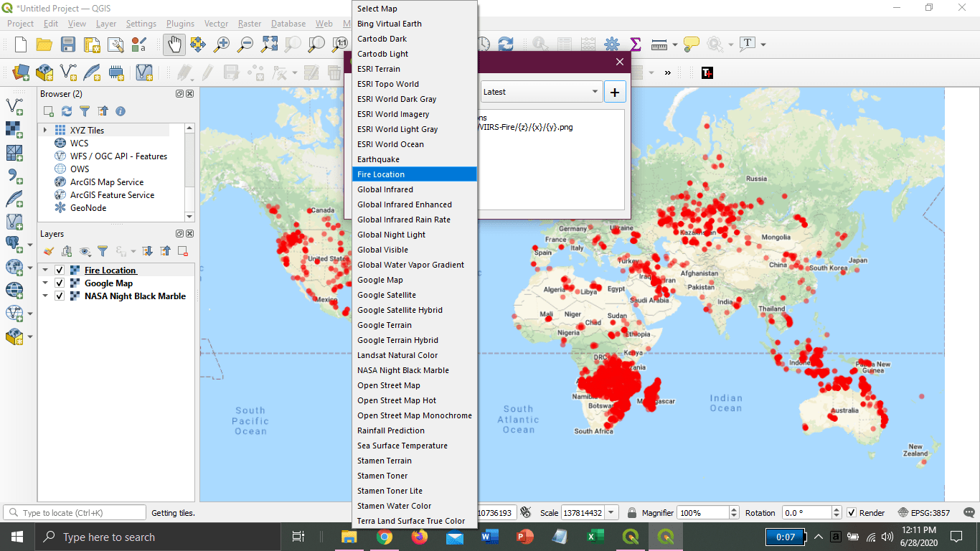Add PostGIS layer elephant icon
This screenshot has width=980, height=551.
[x=13, y=244]
